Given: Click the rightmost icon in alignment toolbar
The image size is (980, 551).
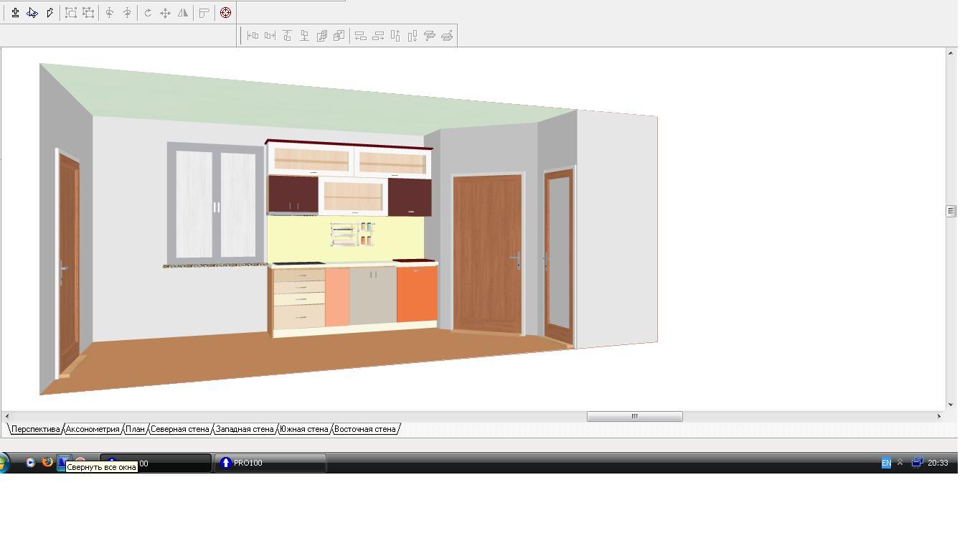Looking at the screenshot, I should (447, 35).
